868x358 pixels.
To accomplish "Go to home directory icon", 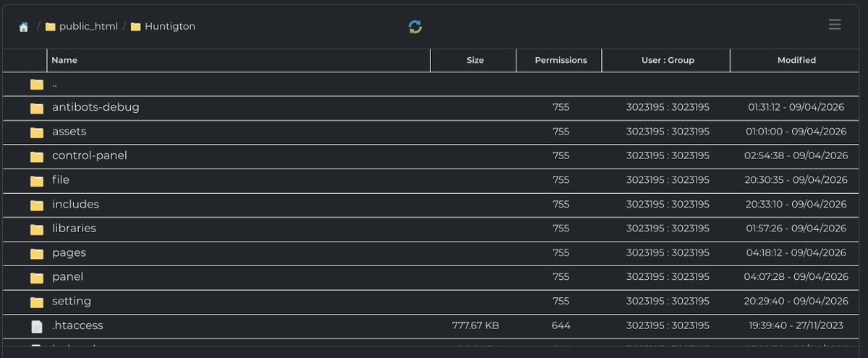I will (x=24, y=27).
